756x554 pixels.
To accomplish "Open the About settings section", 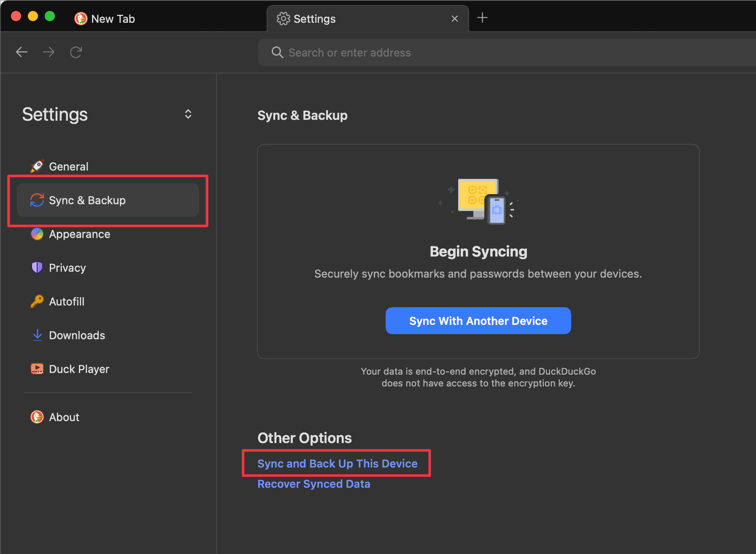I will [x=64, y=417].
